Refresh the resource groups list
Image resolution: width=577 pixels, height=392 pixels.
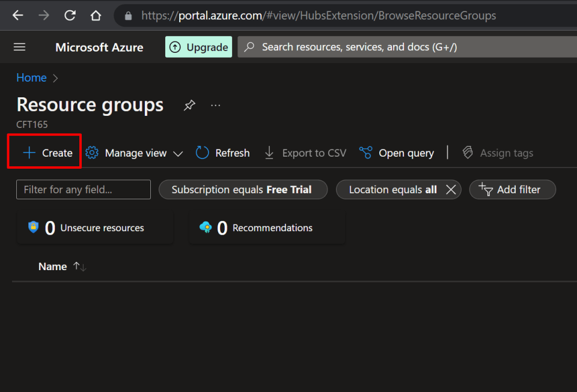coord(222,152)
